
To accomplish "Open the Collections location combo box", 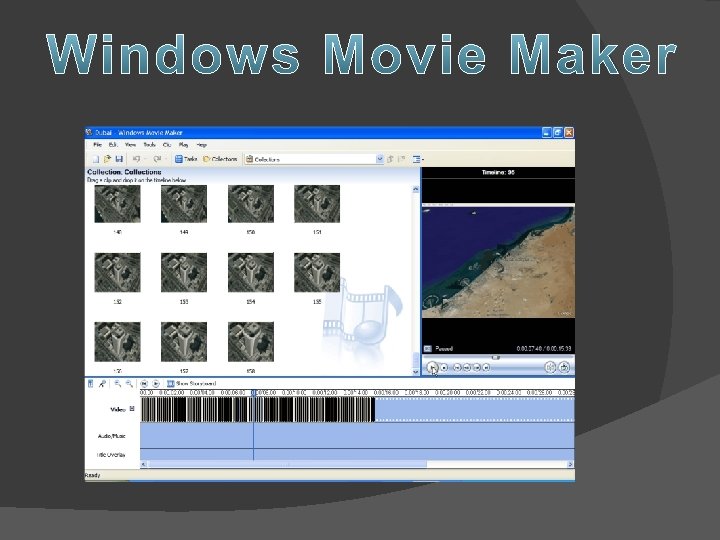I will [x=314, y=159].
